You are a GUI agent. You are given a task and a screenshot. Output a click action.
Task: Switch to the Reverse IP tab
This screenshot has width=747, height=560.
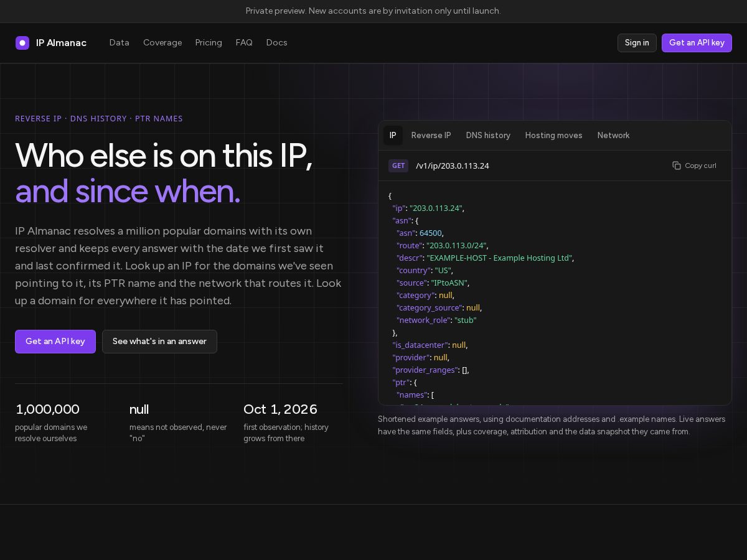click(x=431, y=136)
